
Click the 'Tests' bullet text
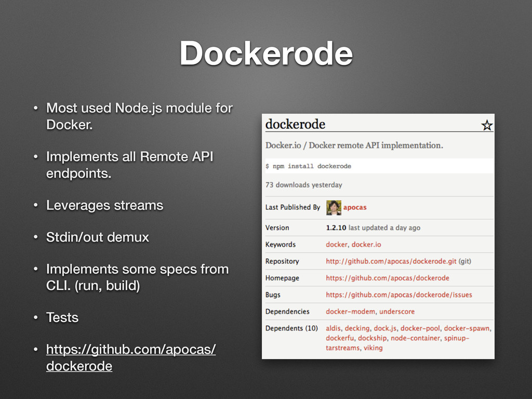coord(62,317)
